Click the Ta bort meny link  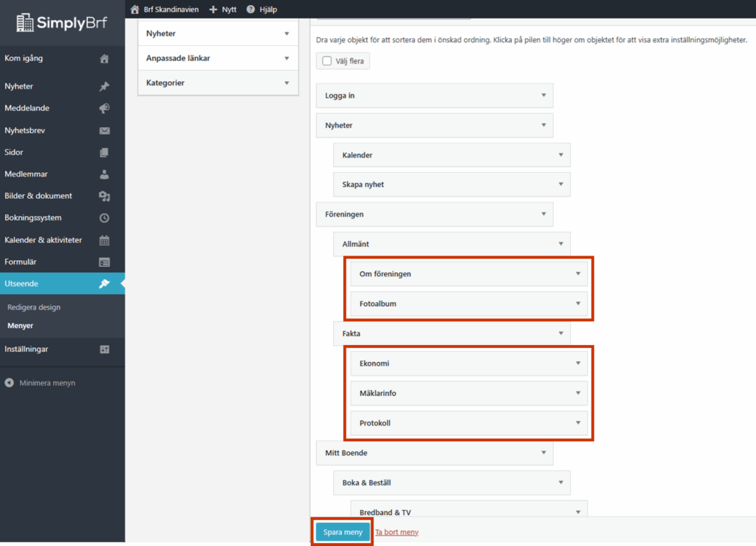396,532
